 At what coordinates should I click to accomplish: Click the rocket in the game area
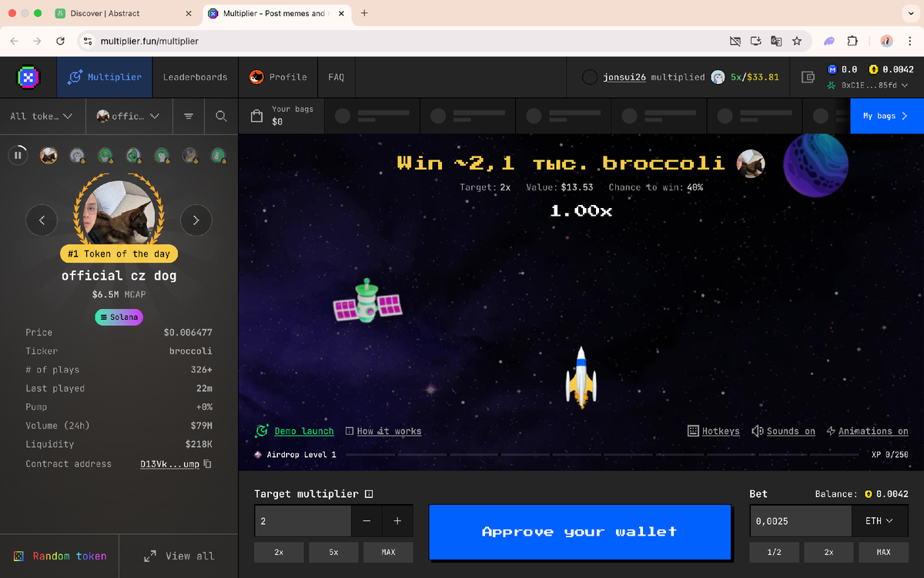click(581, 377)
